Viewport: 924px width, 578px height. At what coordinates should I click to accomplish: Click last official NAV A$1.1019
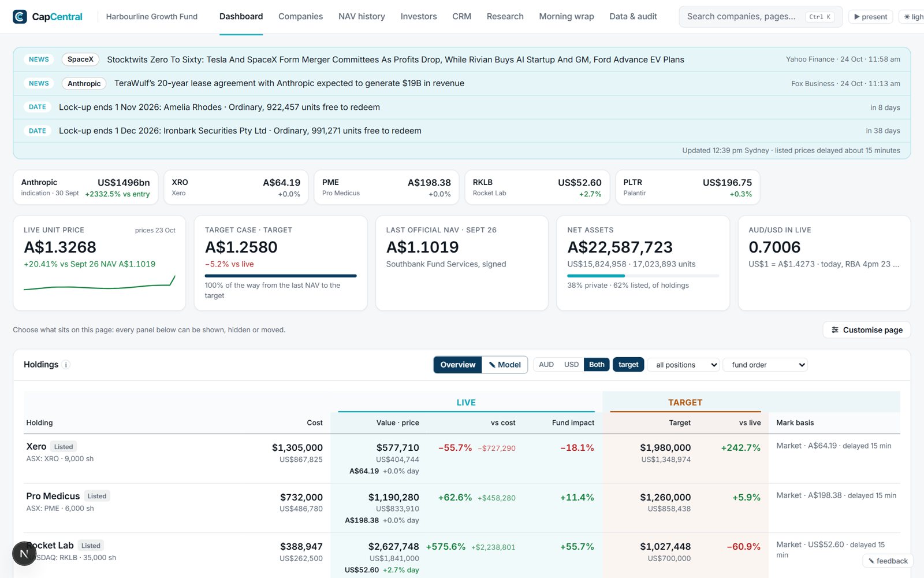[x=422, y=247]
